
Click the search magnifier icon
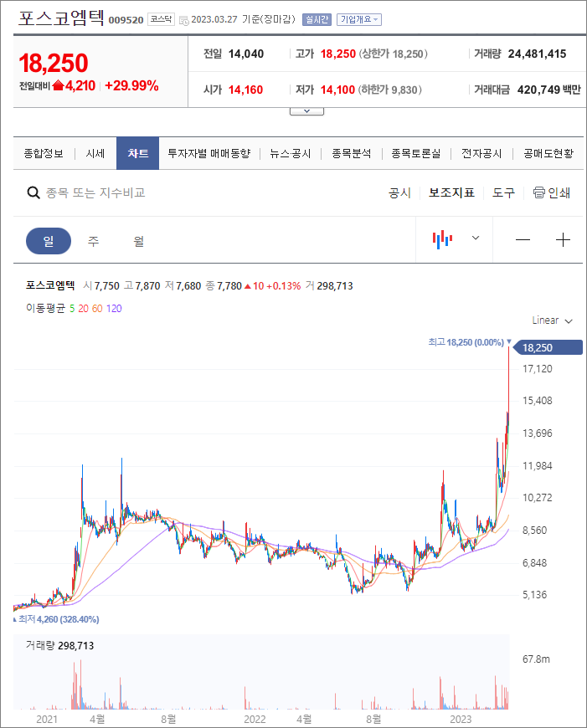tap(33, 192)
